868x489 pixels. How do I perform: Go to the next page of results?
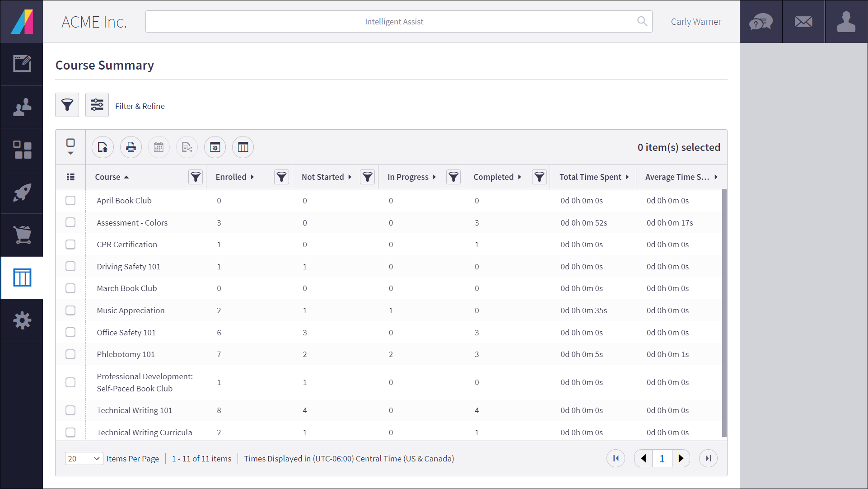click(x=681, y=458)
